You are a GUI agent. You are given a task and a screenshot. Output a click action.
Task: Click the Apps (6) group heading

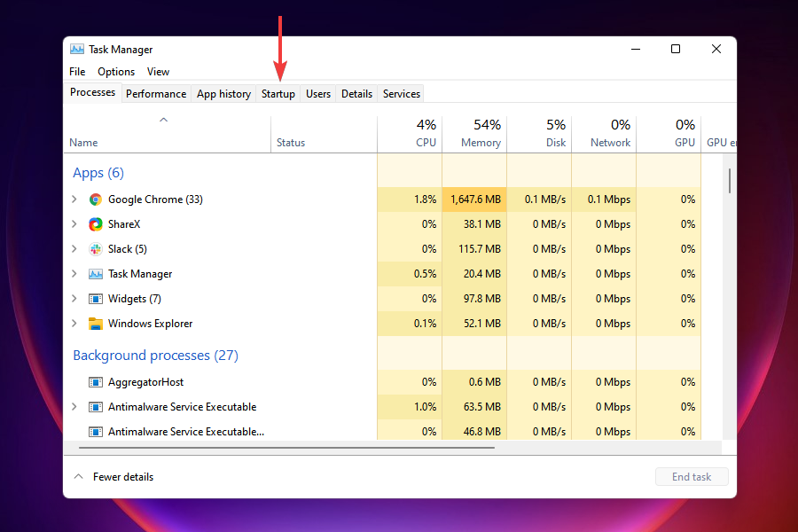pos(98,173)
